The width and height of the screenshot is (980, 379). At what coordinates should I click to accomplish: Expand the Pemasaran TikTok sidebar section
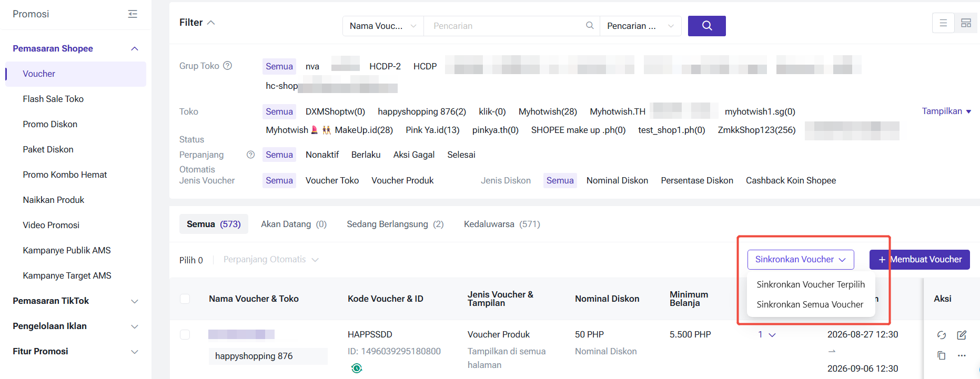coord(76,301)
